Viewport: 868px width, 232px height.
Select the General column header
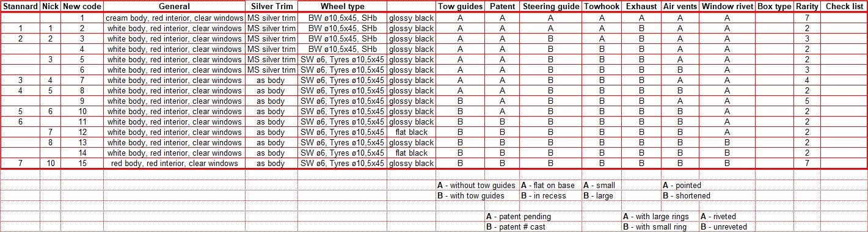[x=174, y=6]
